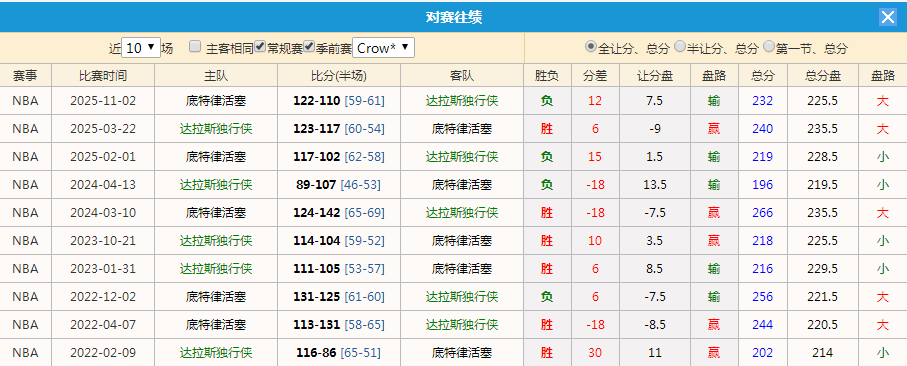Toggle the 主客相同 checkbox
This screenshot has width=907, height=366.
pyautogui.click(x=196, y=47)
